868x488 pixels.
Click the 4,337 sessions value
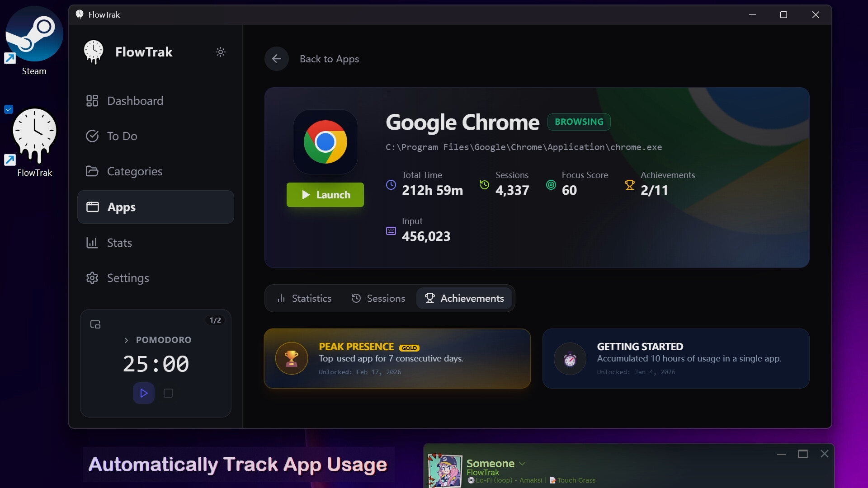[512, 190]
